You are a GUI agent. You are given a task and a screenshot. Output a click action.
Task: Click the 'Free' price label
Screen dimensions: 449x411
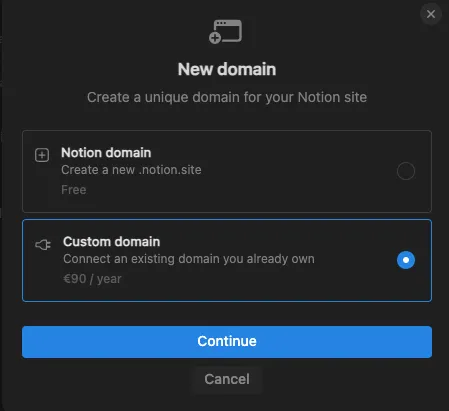pyautogui.click(x=74, y=190)
